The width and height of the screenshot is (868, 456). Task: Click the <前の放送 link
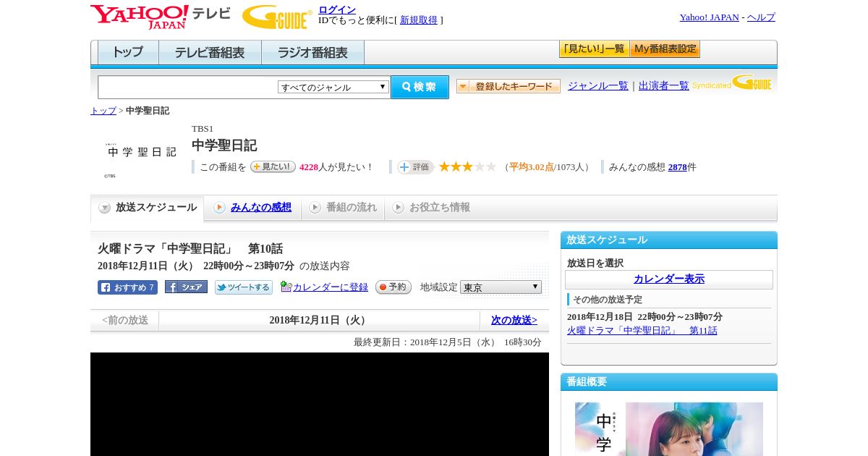125,320
